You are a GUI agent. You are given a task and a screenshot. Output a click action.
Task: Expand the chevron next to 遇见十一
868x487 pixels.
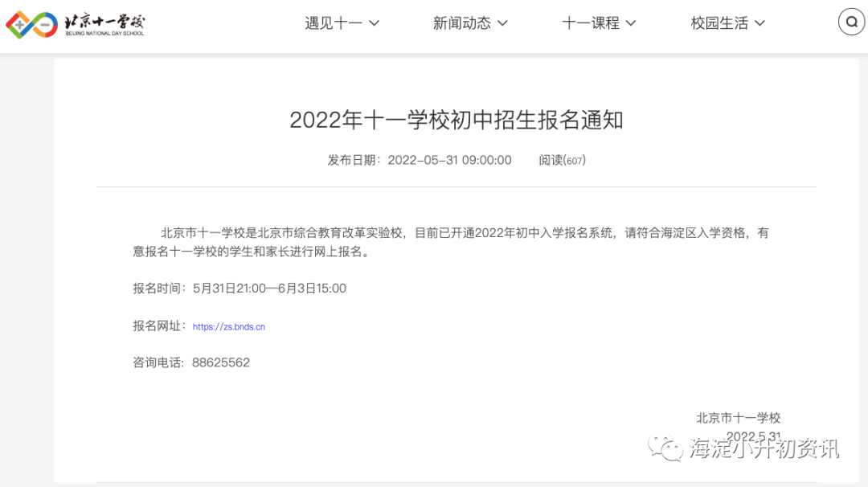[x=375, y=23]
